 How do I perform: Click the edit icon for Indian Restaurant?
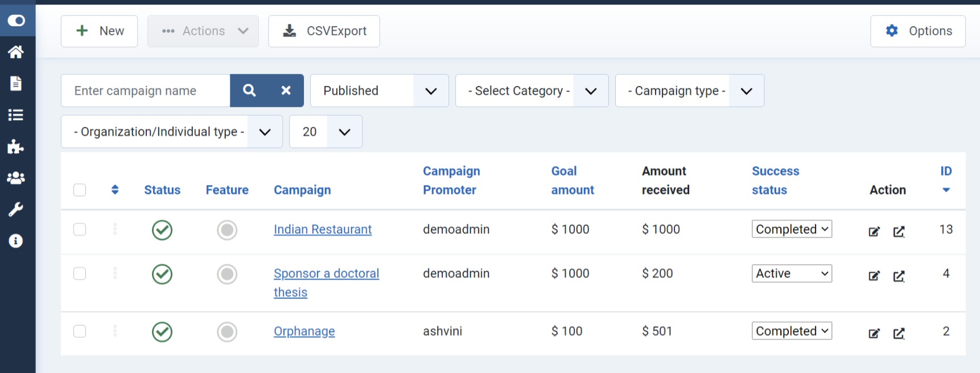pyautogui.click(x=874, y=231)
